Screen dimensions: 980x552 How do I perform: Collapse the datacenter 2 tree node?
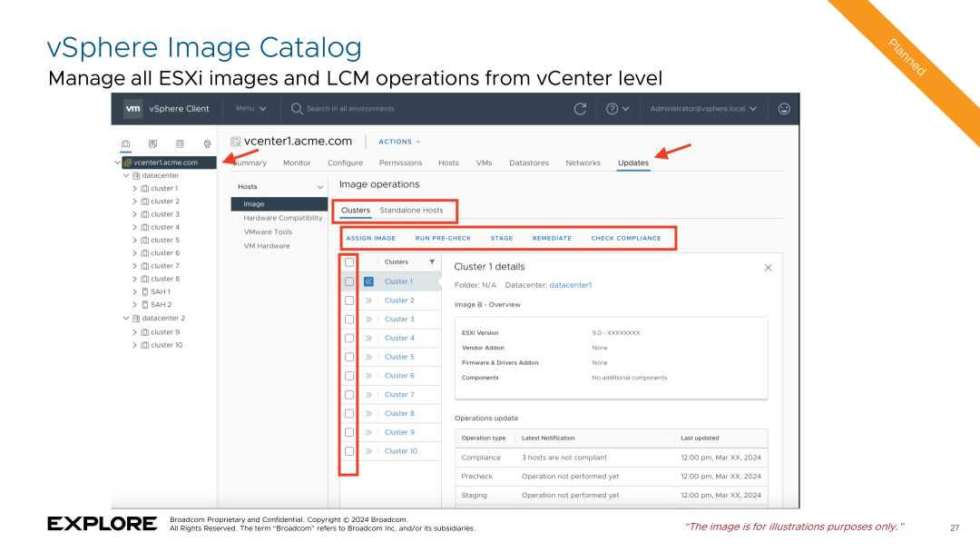tap(126, 318)
